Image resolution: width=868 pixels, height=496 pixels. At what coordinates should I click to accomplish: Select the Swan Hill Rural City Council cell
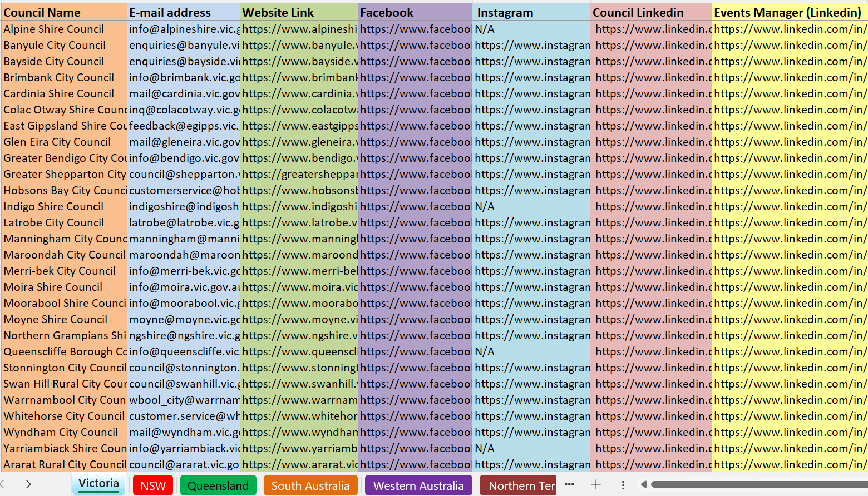click(x=63, y=384)
